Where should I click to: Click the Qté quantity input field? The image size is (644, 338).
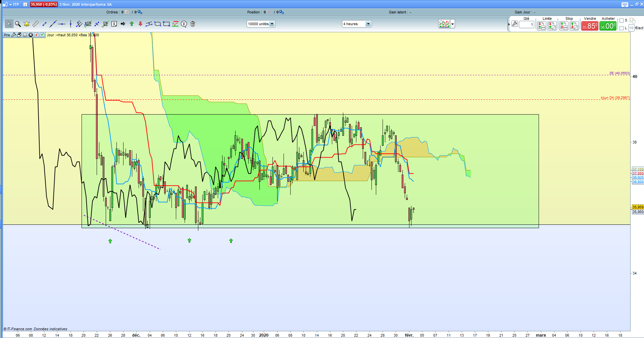pos(526,25)
